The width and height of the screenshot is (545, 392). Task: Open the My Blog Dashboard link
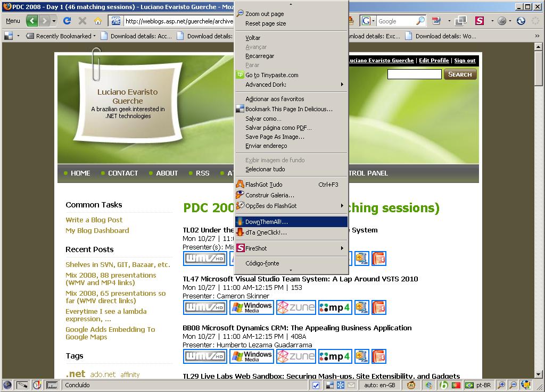coord(97,230)
